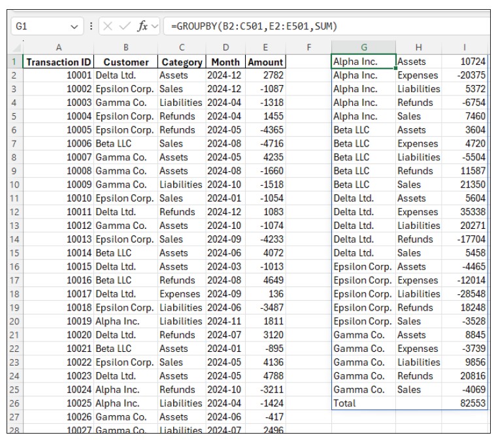Viewport: 496px width, 448px height.
Task: Select column D header
Action: click(x=225, y=48)
